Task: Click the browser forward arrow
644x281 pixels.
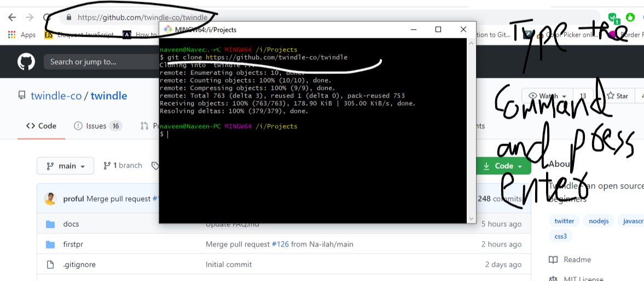Action: tap(29, 18)
